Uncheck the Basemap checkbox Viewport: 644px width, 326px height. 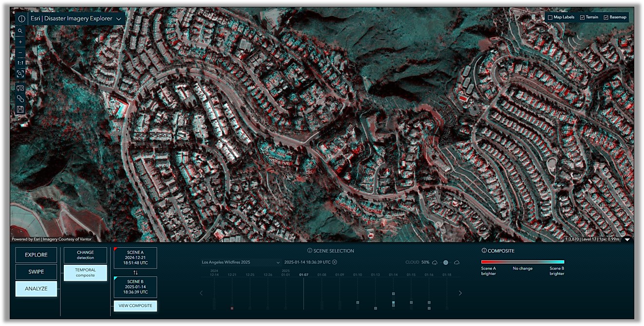606,18
